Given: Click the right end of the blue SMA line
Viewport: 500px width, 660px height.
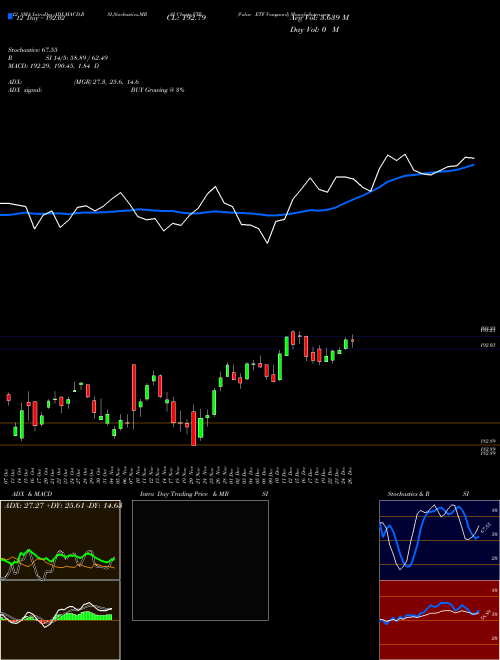Looking at the screenshot, I should (474, 165).
